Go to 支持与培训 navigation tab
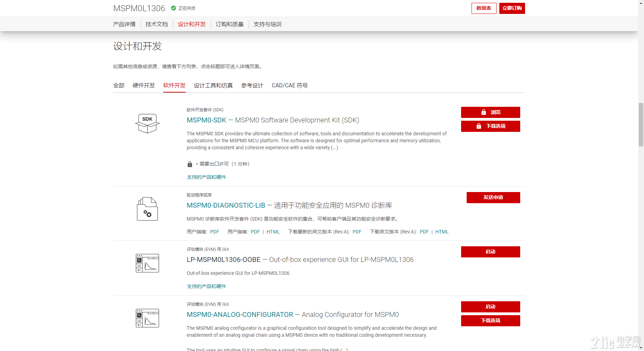 tap(267, 24)
